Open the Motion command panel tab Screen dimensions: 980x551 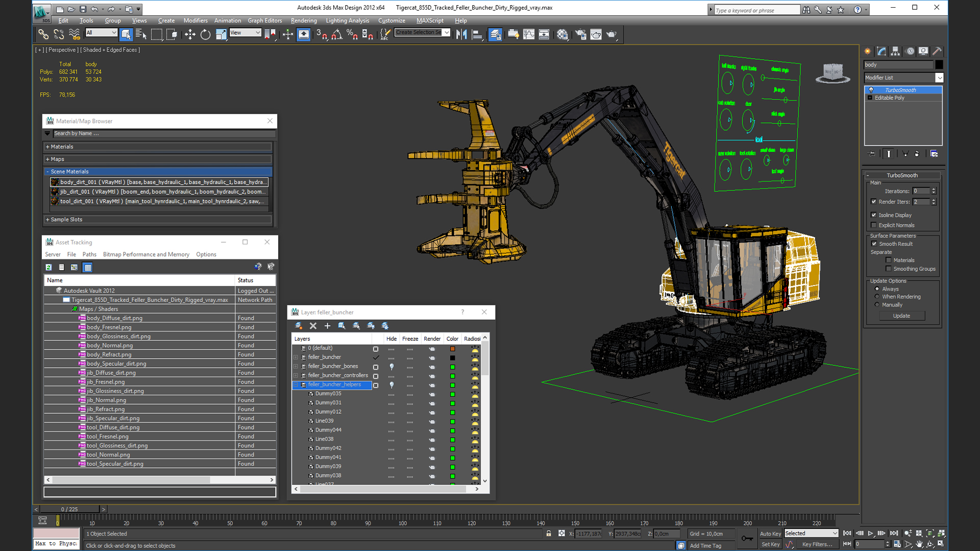pos(910,51)
